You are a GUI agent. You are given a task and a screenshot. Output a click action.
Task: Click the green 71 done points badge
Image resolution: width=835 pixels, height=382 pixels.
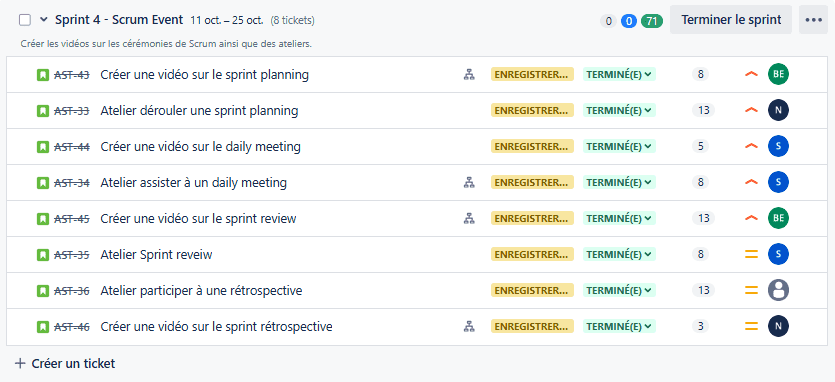click(x=651, y=21)
